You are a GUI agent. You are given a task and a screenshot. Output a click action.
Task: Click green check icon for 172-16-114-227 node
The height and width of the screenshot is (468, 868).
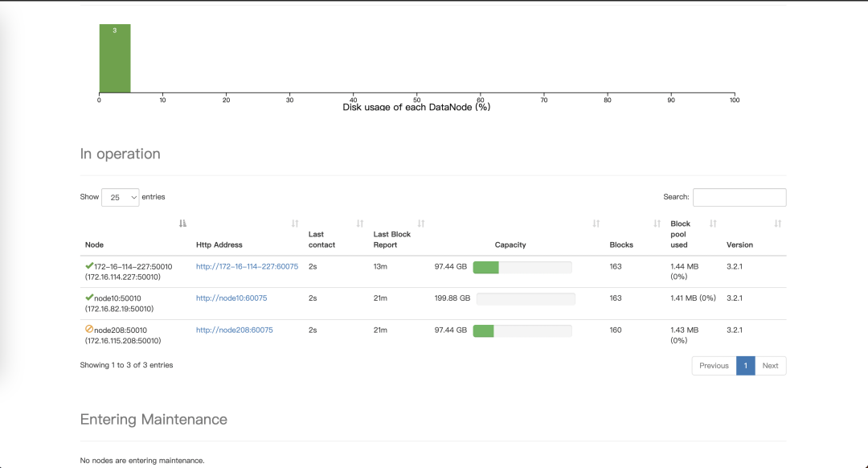(89, 265)
